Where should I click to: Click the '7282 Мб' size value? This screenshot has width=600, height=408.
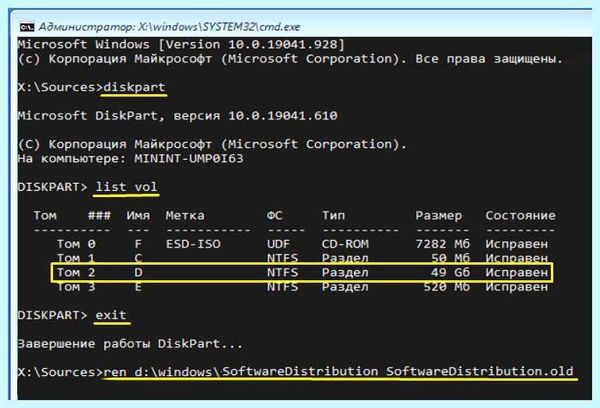click(x=442, y=244)
